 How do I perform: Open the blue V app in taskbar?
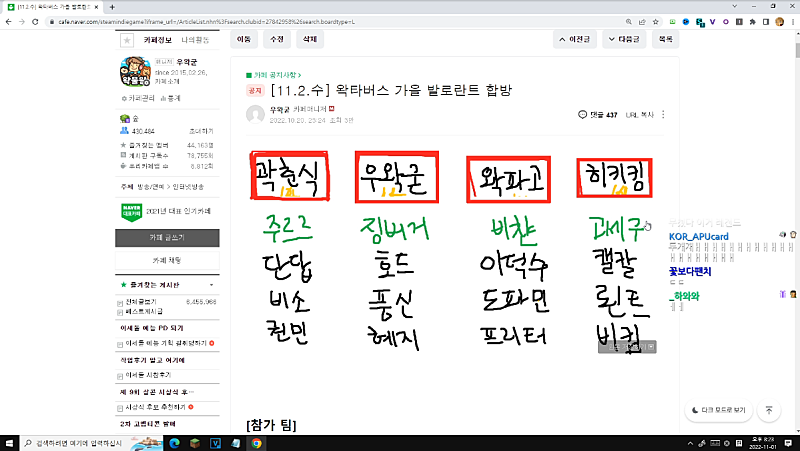tap(215, 443)
